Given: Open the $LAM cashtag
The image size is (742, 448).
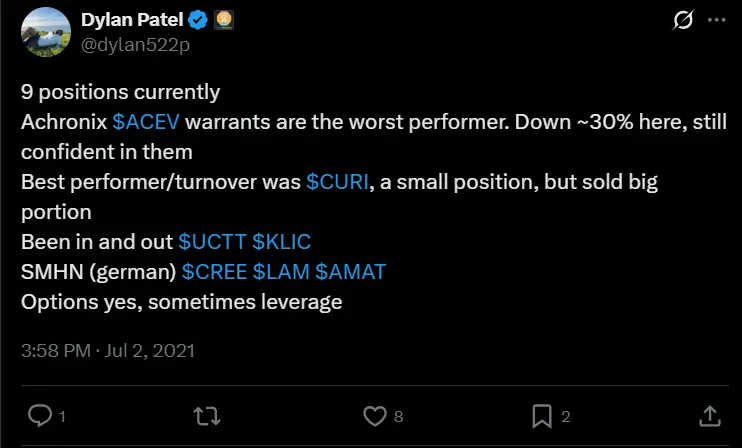Looking at the screenshot, I should tap(281, 272).
